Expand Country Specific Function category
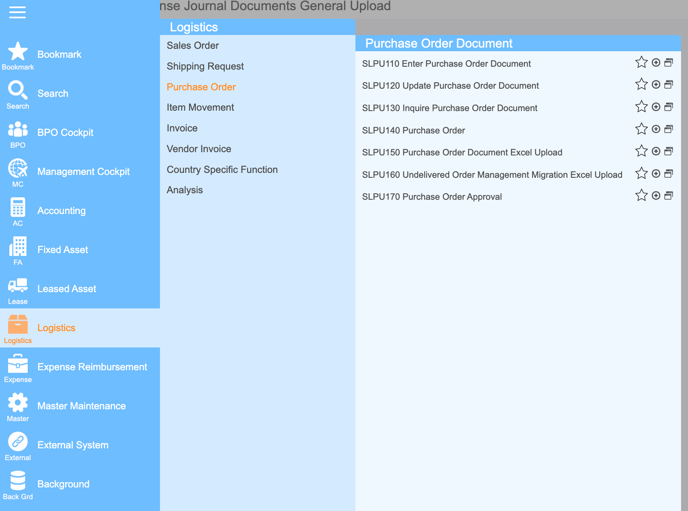 222,170
